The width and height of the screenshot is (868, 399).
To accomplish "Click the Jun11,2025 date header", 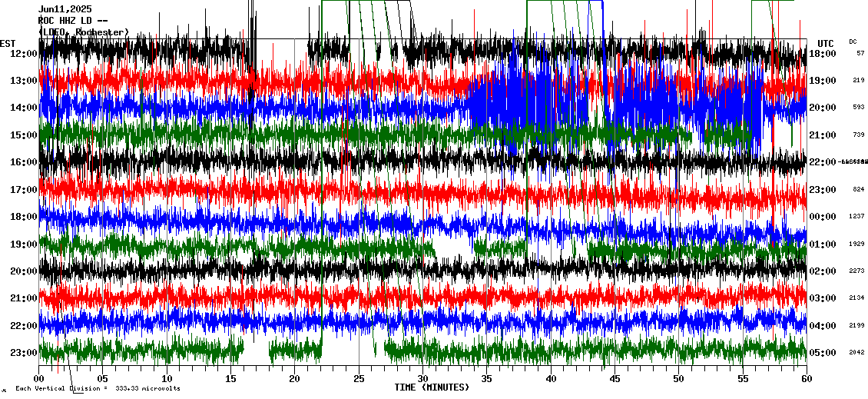I will [65, 9].
